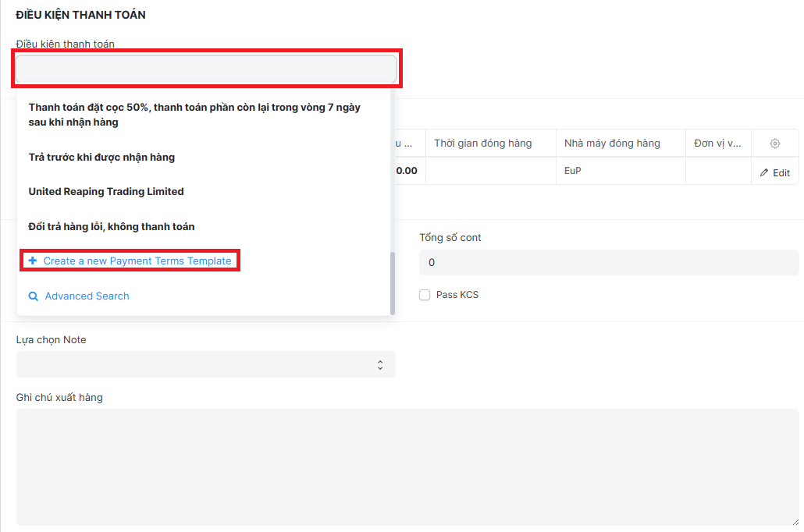Click the Advanced Search magnifier icon
Viewport: 804px width, 532px height.
(34, 296)
